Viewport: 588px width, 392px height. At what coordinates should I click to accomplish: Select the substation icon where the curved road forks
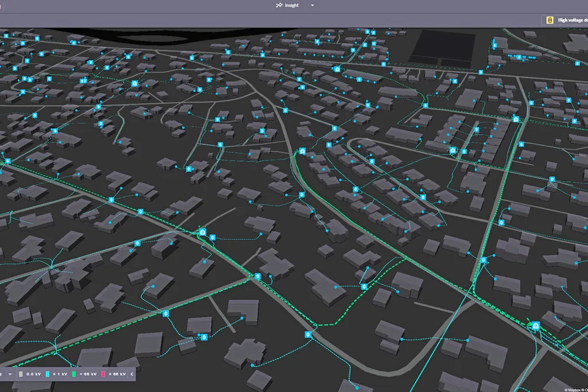[x=302, y=152]
